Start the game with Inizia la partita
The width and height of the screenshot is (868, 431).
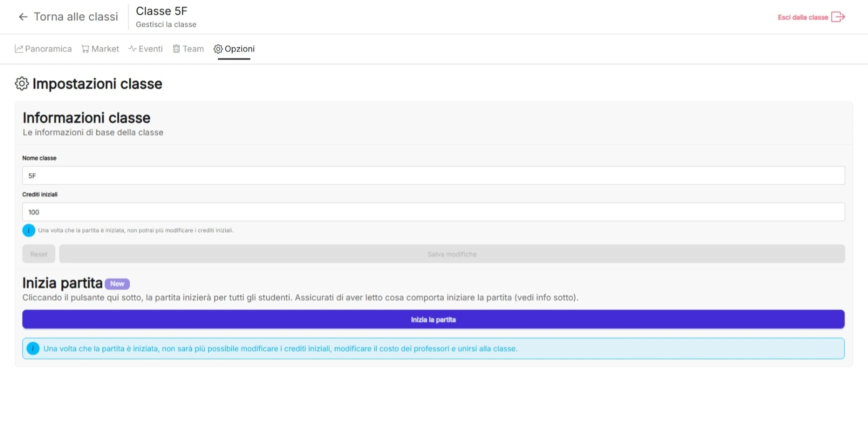433,319
